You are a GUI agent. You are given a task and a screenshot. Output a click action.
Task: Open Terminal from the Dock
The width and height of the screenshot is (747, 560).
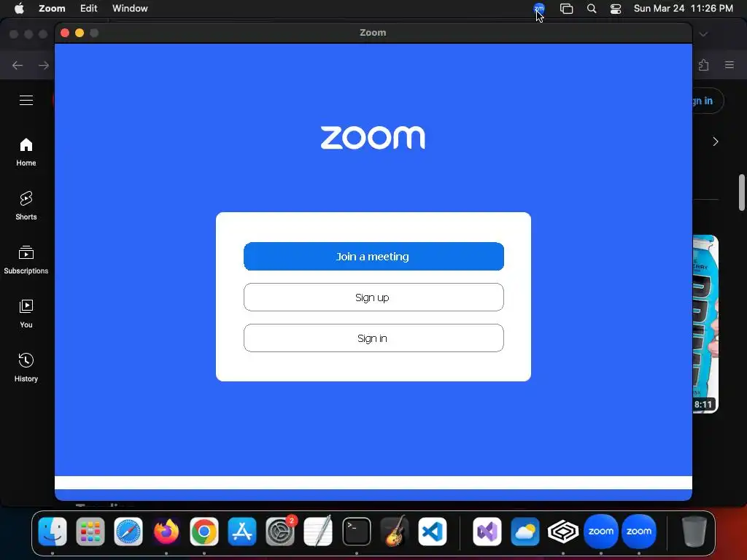click(x=356, y=532)
